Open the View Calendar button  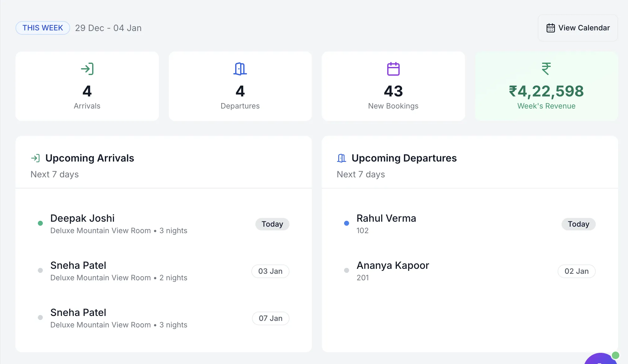[x=578, y=28]
